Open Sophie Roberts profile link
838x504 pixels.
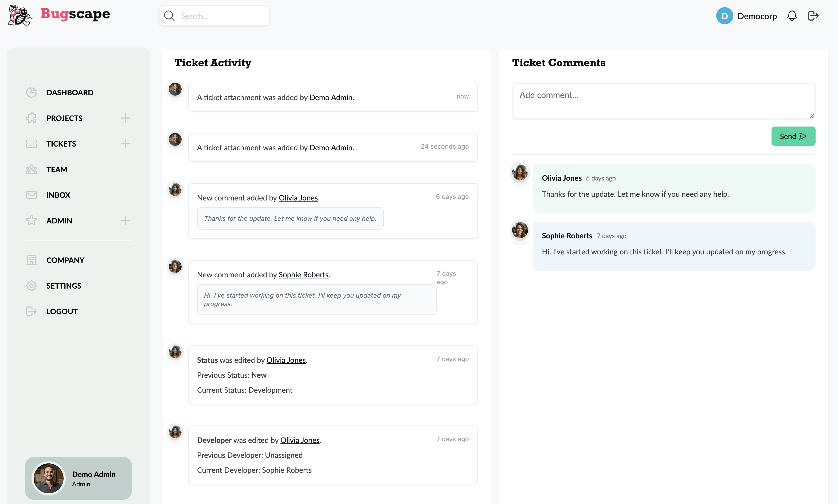pyautogui.click(x=303, y=275)
